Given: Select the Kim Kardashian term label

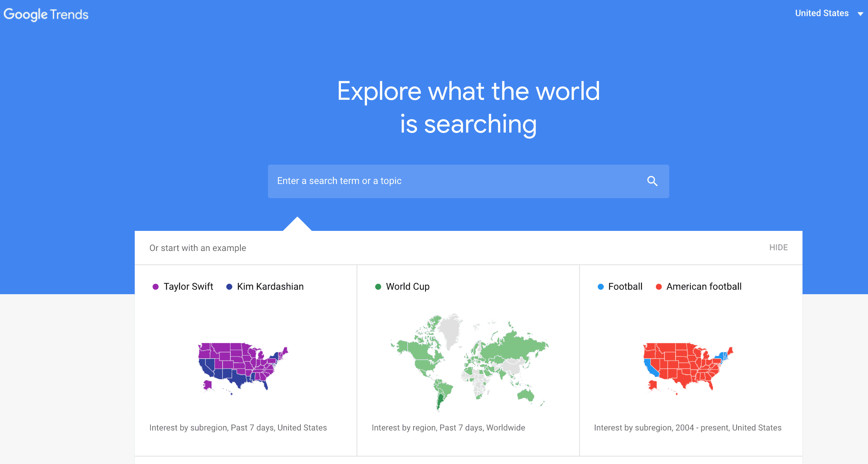Looking at the screenshot, I should click(270, 286).
